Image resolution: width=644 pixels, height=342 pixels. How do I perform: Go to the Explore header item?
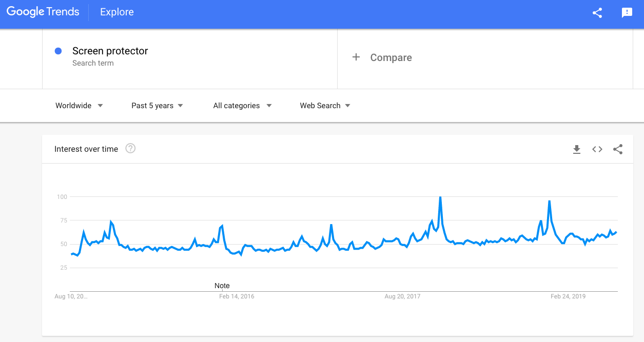point(117,12)
